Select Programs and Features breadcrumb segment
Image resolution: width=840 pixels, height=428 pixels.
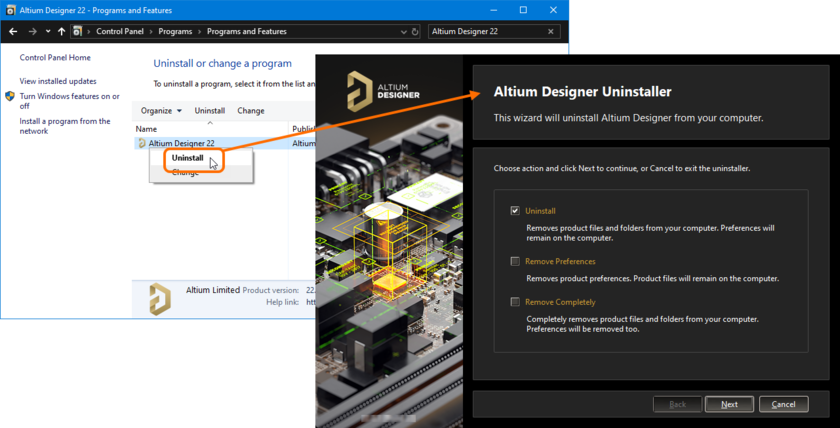[x=247, y=32]
